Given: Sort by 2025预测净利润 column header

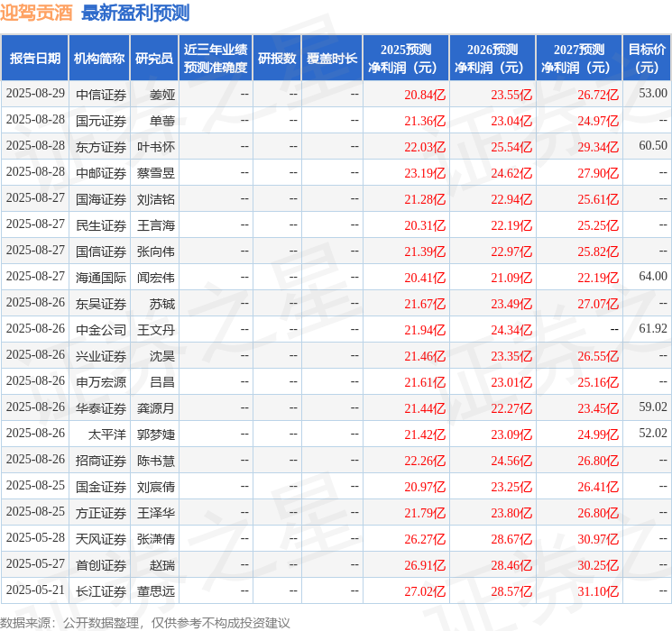Looking at the screenshot, I should pos(406,59).
